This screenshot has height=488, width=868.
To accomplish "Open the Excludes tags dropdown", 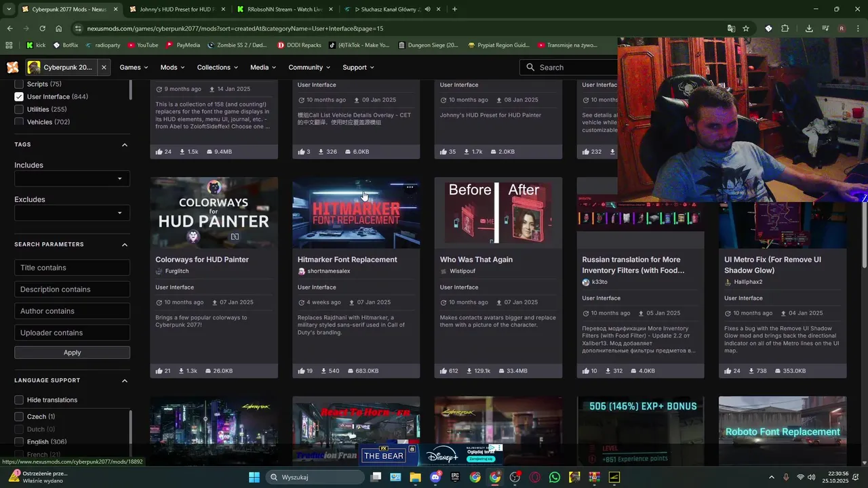I will (x=72, y=213).
